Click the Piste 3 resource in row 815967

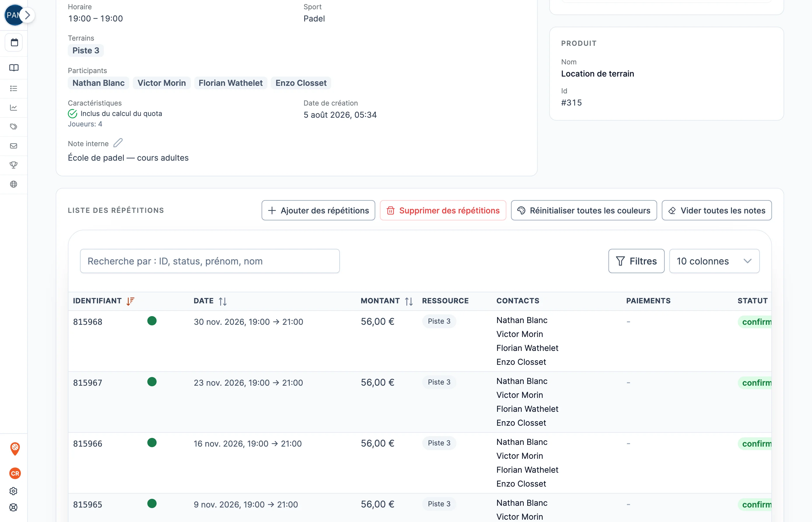439,382
